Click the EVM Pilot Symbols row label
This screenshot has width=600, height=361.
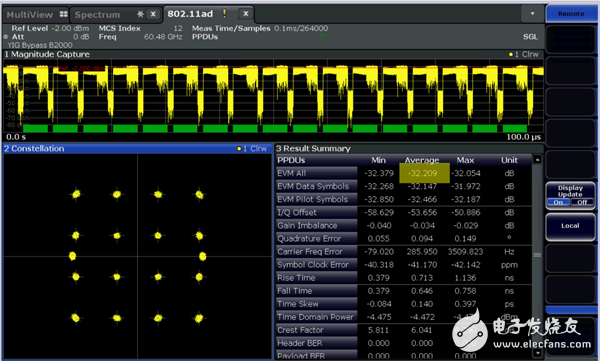click(316, 199)
